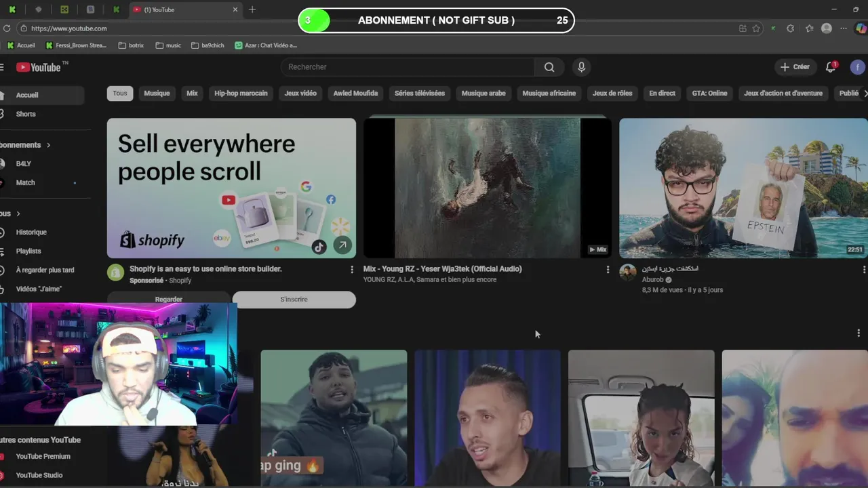Screen dimensions: 868x488
Task: Open Playlists in sidebar
Action: (x=41, y=251)
